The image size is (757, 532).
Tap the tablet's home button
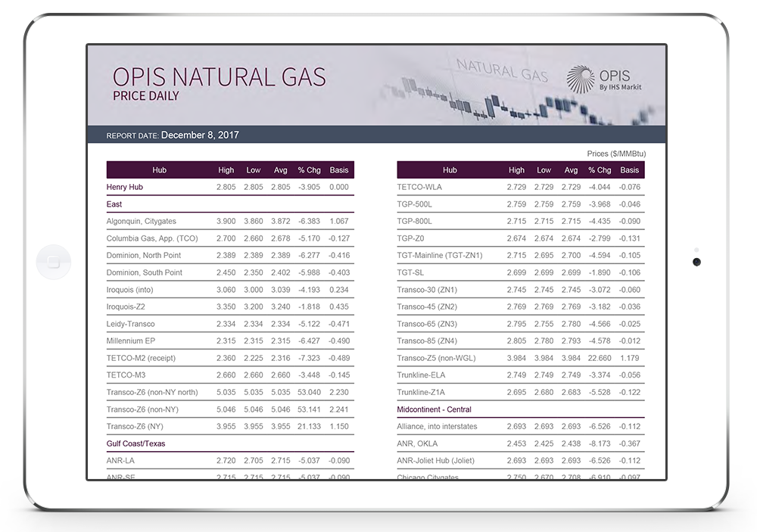pyautogui.click(x=54, y=262)
